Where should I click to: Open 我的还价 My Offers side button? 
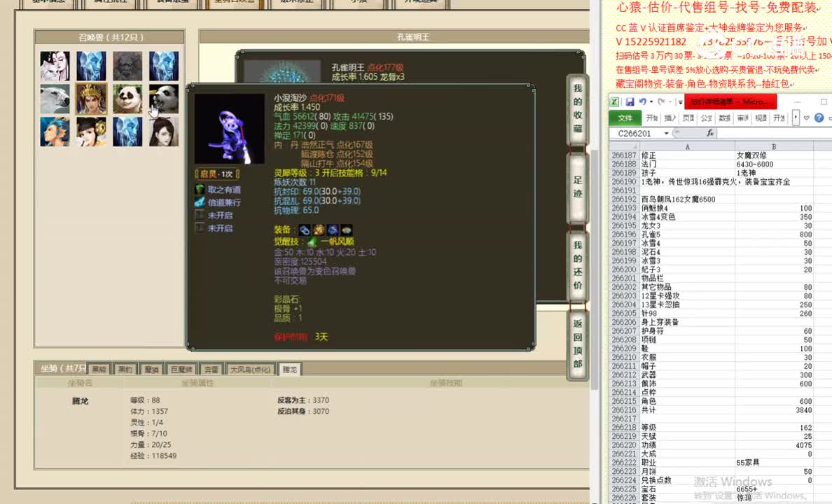pyautogui.click(x=577, y=265)
